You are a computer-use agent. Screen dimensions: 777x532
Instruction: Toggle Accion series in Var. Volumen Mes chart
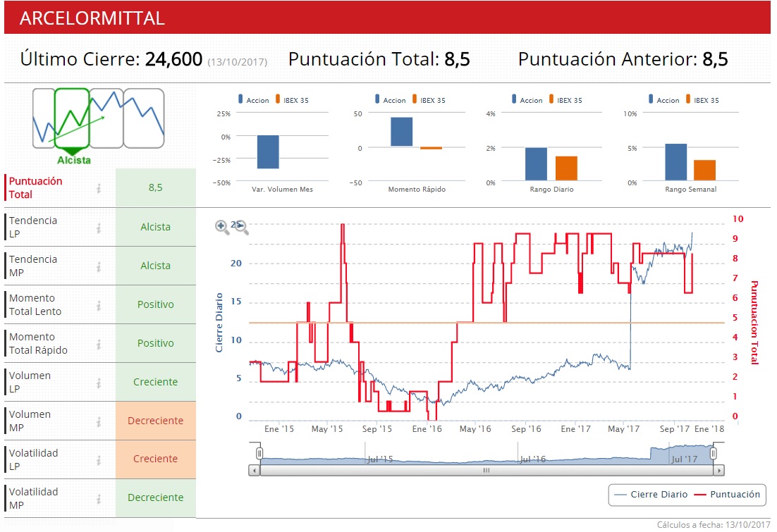tap(257, 100)
